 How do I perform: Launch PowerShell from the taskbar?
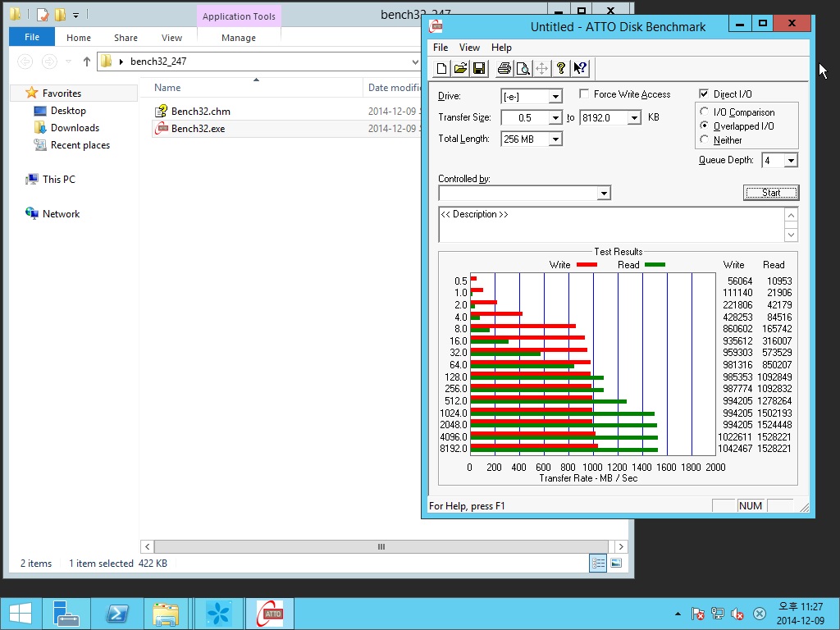tap(116, 614)
